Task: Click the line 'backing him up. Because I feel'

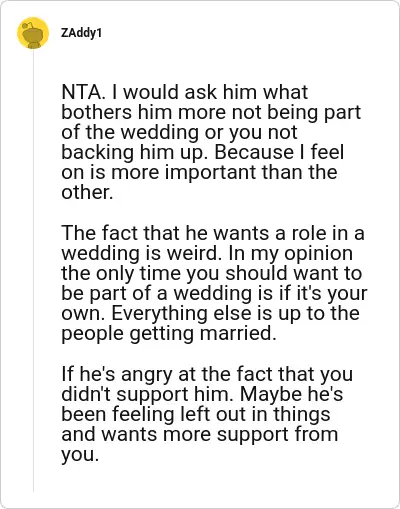Action: click(x=203, y=152)
